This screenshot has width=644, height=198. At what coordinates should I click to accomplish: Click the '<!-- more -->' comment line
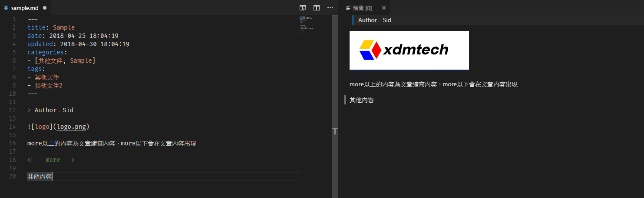tap(51, 160)
